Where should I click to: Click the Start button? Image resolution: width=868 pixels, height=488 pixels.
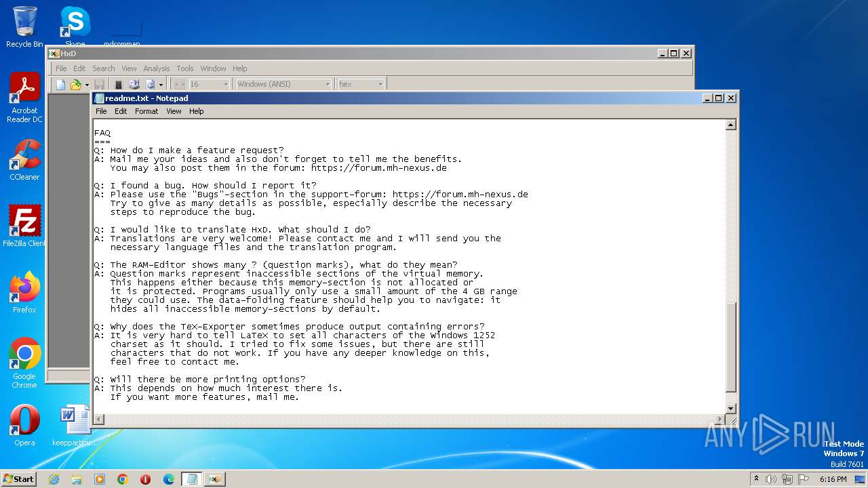click(18, 479)
